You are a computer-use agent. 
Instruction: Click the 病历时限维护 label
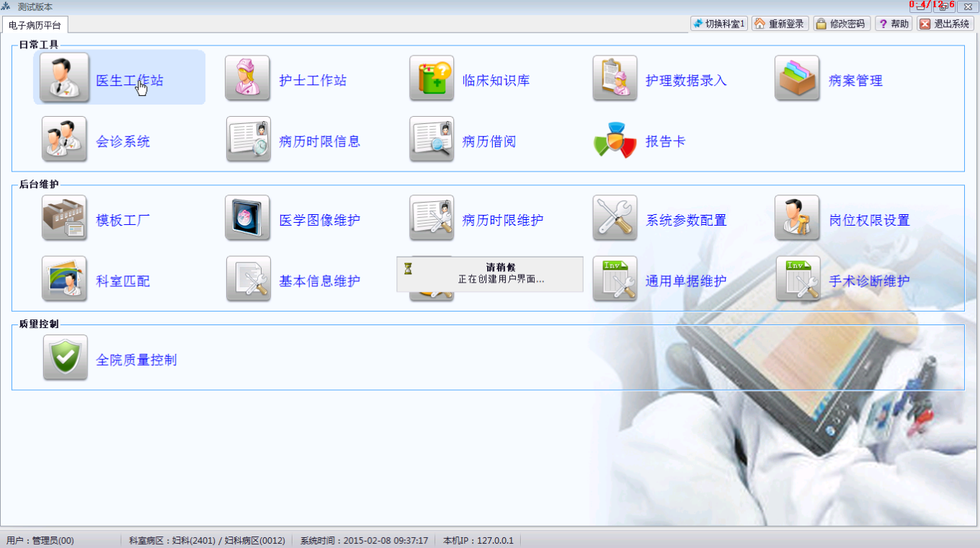[503, 221]
